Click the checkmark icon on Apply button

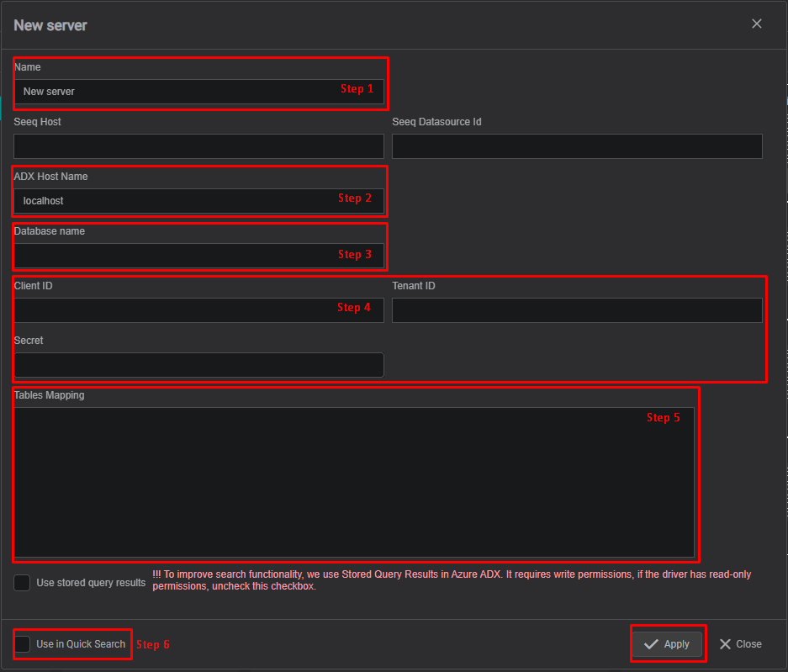click(650, 643)
